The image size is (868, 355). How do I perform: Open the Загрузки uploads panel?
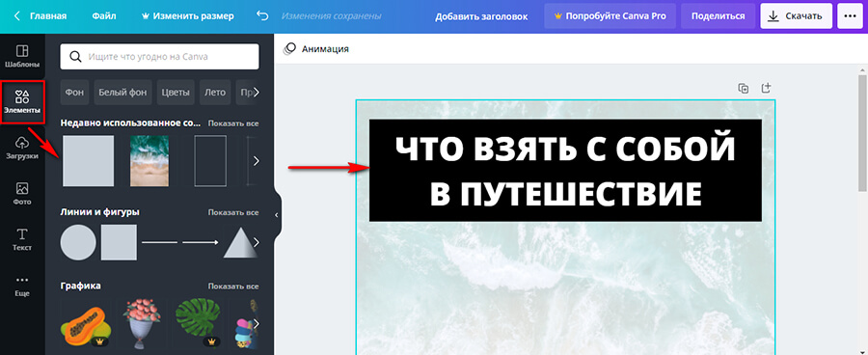pyautogui.click(x=22, y=148)
